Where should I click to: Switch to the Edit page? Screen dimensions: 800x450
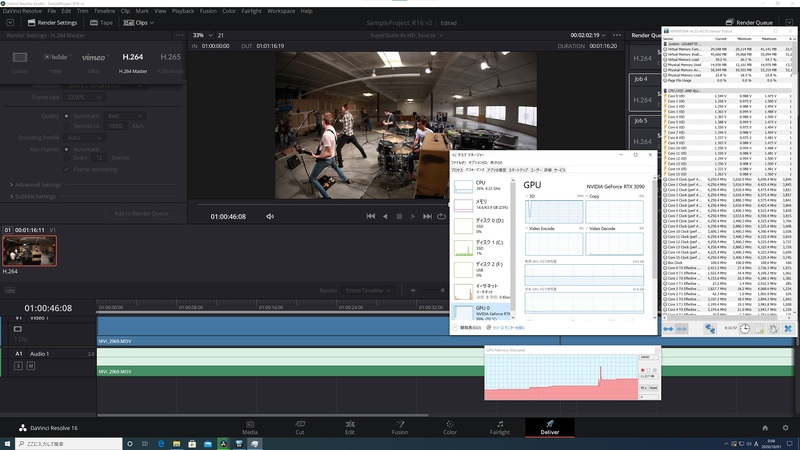coord(349,428)
